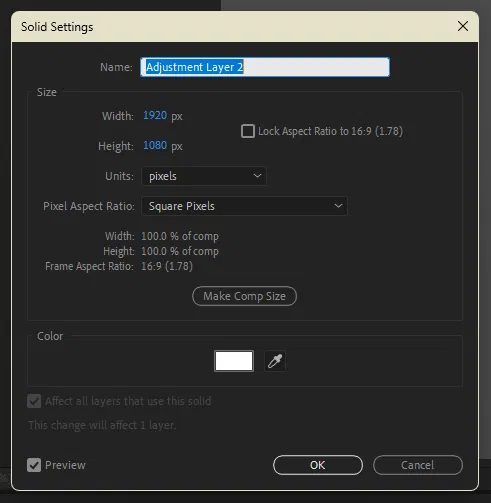Image resolution: width=491 pixels, height=503 pixels.
Task: Open the Pixel Aspect Ratio dropdown
Action: [x=244, y=206]
